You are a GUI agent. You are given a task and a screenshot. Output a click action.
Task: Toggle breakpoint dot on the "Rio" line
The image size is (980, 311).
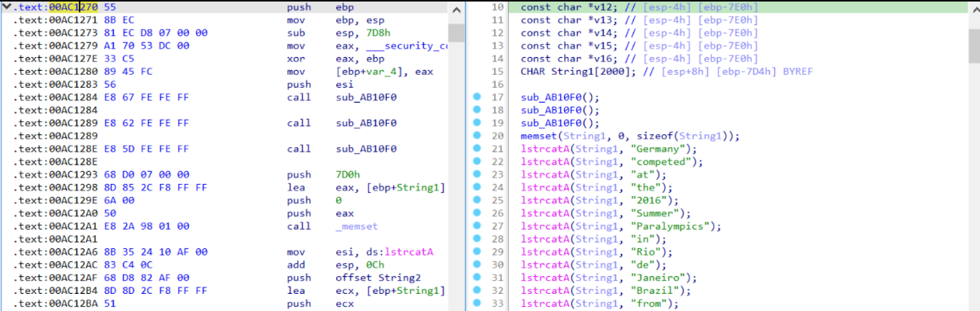(x=476, y=252)
